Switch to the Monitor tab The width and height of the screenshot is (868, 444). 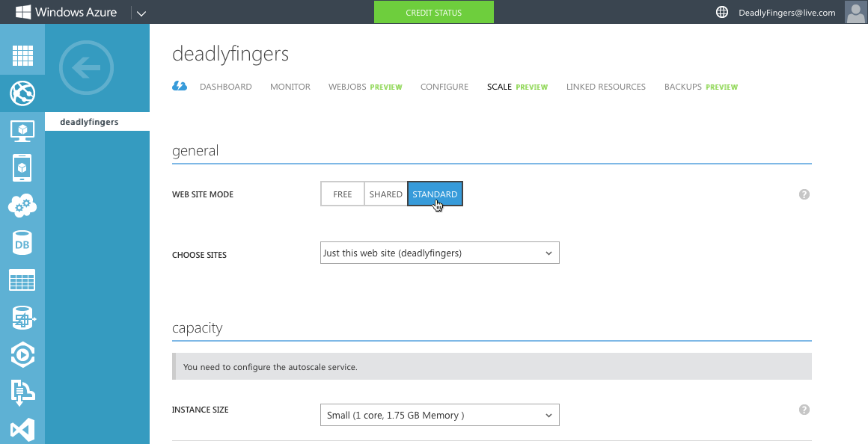[x=290, y=87]
